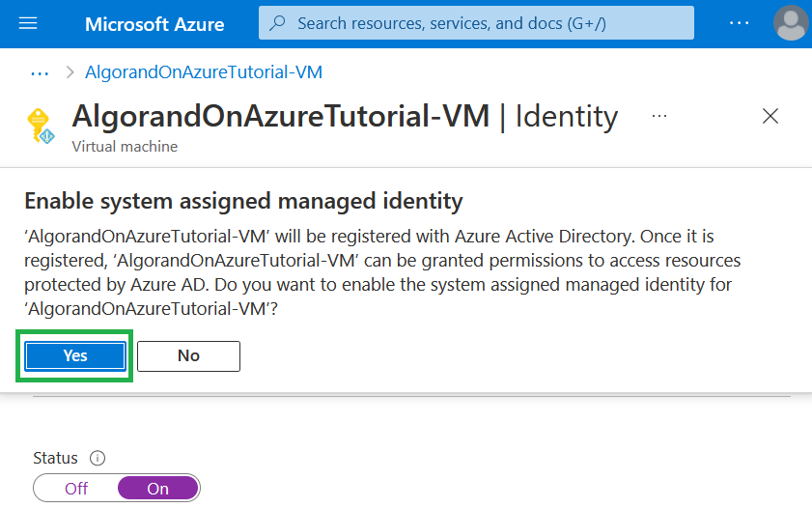Image resolution: width=812 pixels, height=508 pixels.
Task: Switch Status toggle to Off
Action: pos(76,489)
